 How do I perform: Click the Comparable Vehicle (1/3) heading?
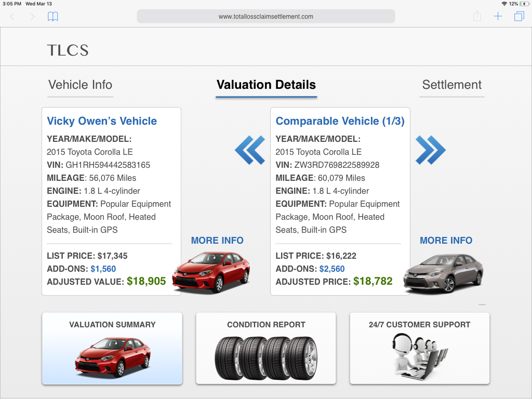340,121
